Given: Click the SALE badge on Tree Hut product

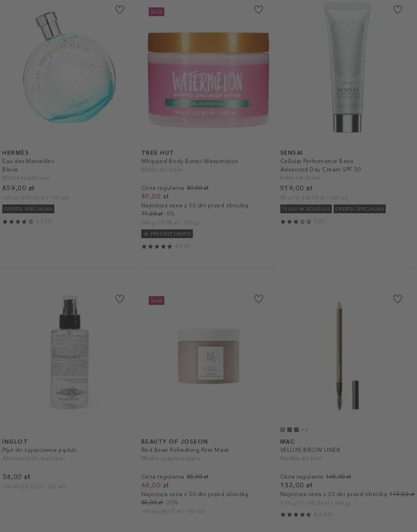Looking at the screenshot, I should tap(156, 12).
